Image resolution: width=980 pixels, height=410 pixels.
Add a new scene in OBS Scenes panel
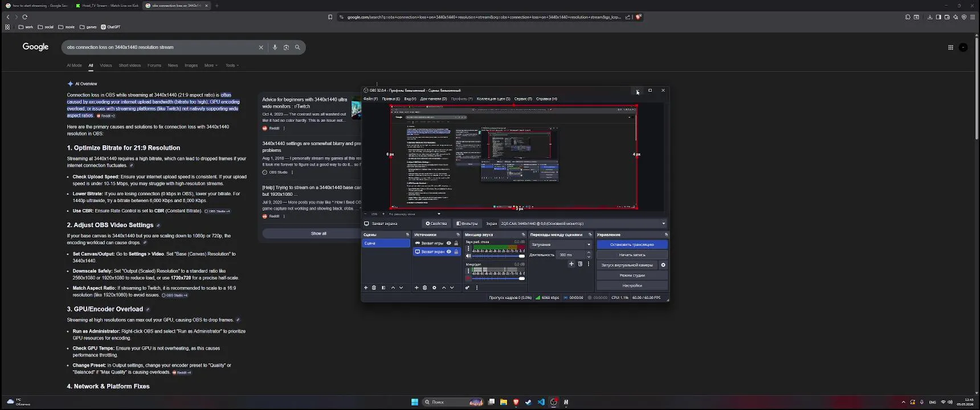366,288
